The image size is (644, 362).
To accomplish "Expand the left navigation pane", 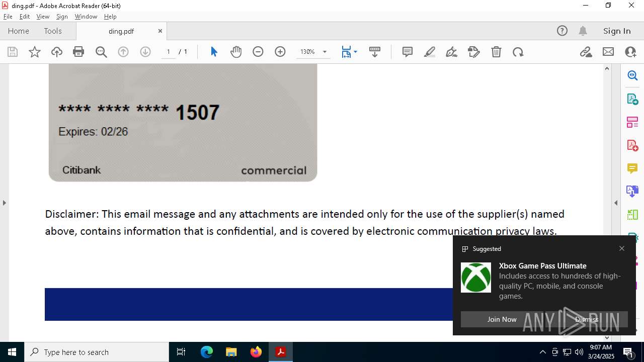I will point(4,203).
